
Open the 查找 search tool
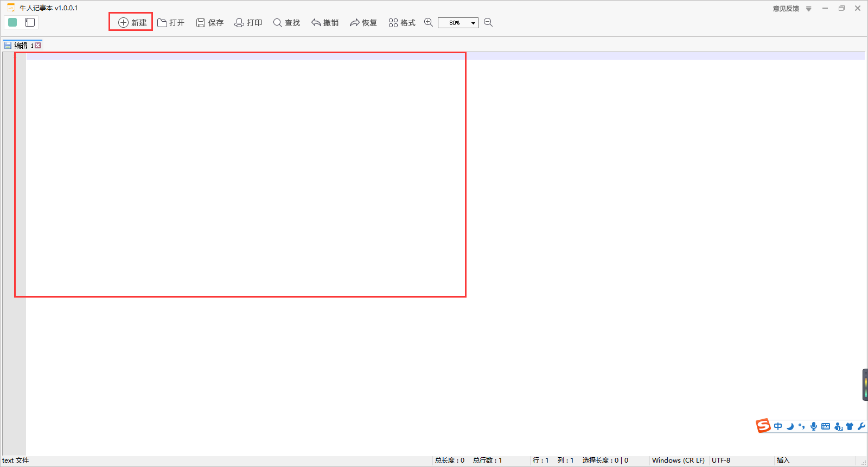click(286, 22)
